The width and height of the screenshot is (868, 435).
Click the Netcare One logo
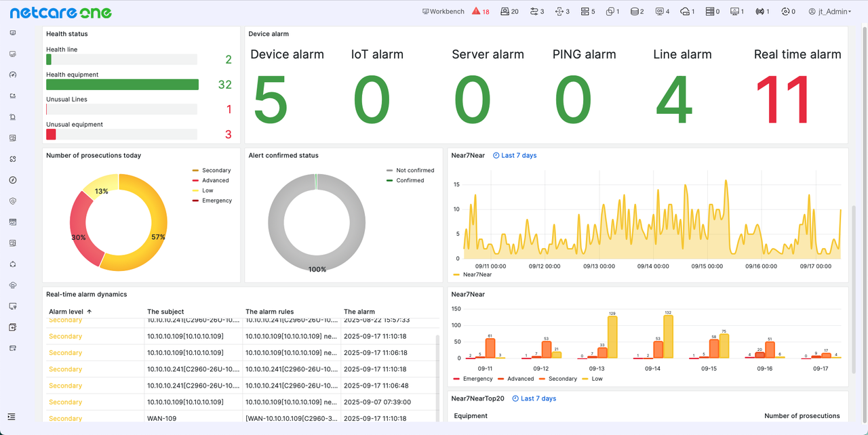tap(60, 12)
